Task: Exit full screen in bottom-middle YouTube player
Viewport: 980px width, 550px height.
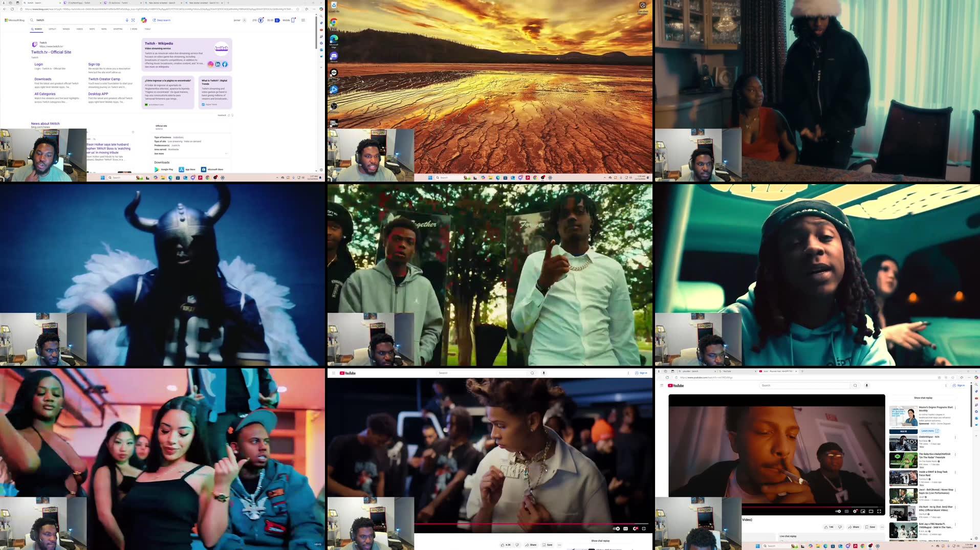Action: (x=644, y=529)
